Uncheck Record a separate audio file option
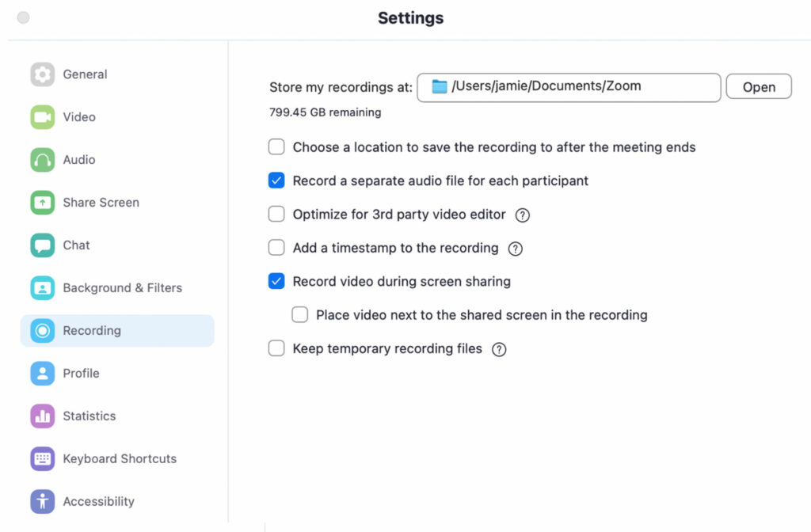This screenshot has width=811, height=532. coord(276,180)
